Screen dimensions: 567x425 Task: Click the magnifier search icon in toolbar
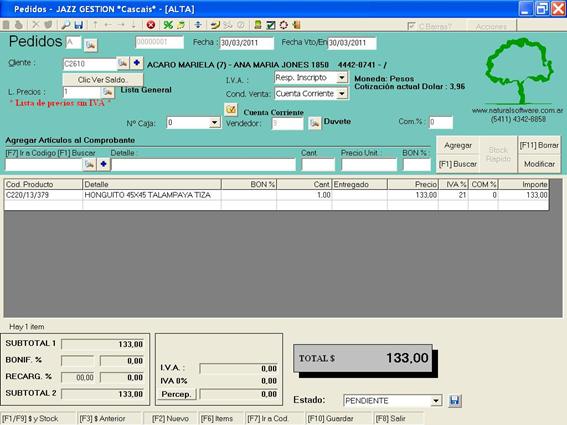(x=65, y=25)
